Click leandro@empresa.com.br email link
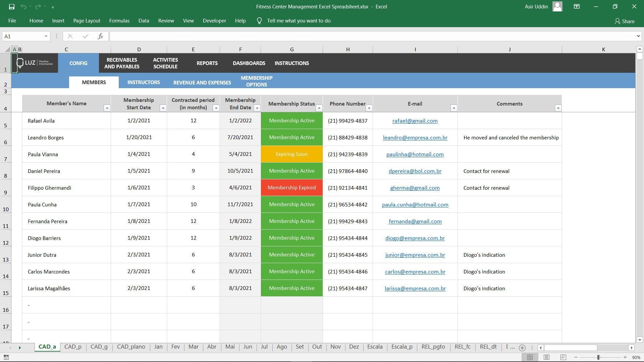Image resolution: width=644 pixels, height=362 pixels. click(415, 137)
